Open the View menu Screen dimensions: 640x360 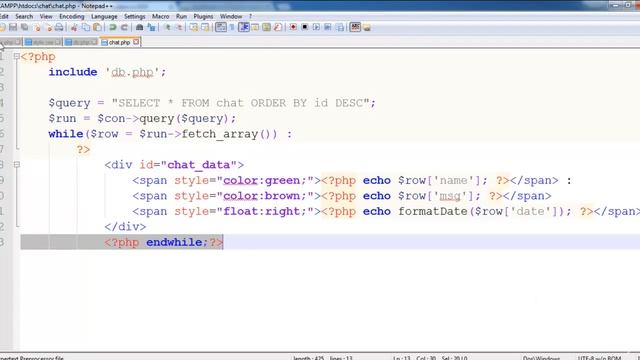(46, 16)
